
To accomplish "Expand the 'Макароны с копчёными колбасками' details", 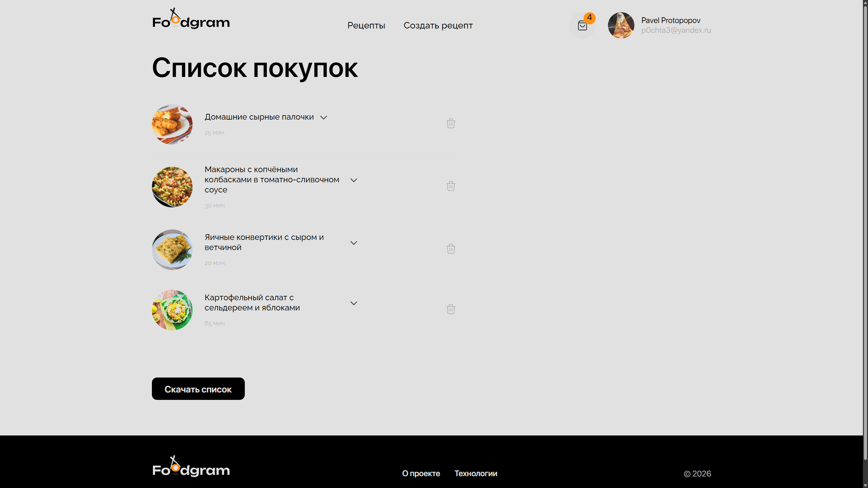I will click(354, 180).
